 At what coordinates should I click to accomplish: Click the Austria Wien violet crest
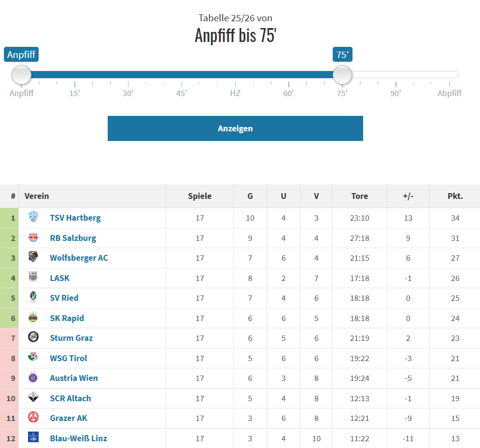coord(33,378)
